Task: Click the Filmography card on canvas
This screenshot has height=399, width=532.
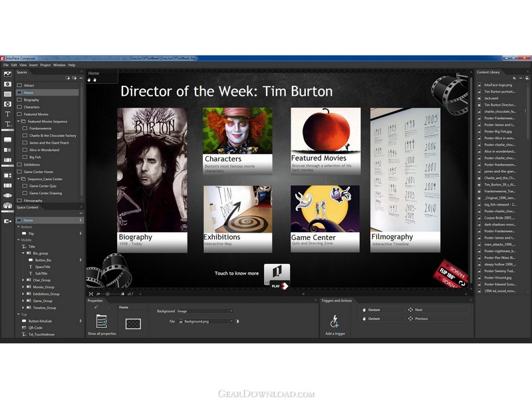Action: pyautogui.click(x=405, y=180)
